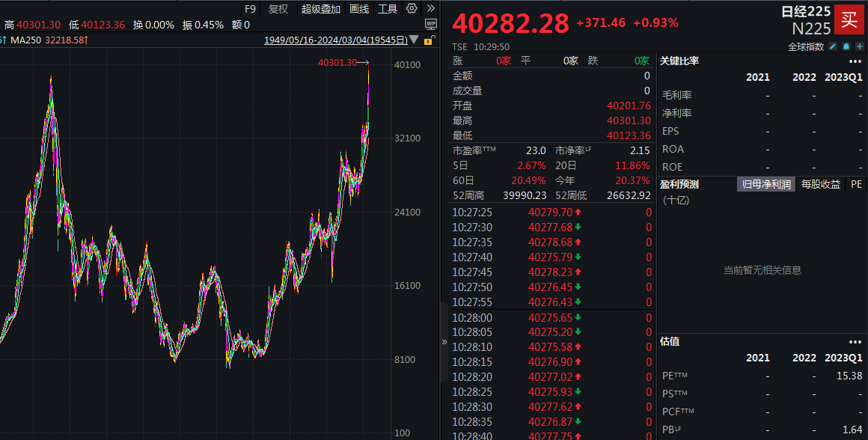The height and width of the screenshot is (440, 868).
Task: Click the 最高 value 40301.30 in quote panel
Action: [x=629, y=120]
